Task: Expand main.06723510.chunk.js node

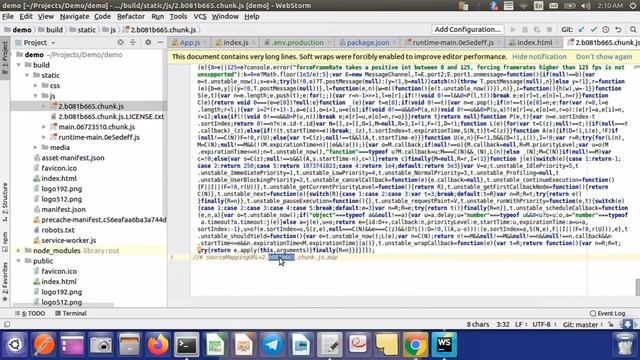Action: tap(44, 127)
